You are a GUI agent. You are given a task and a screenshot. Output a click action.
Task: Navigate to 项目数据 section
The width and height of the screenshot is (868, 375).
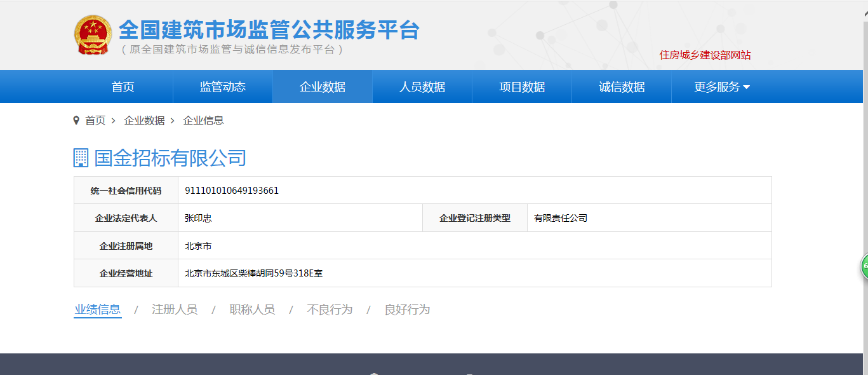(x=522, y=87)
